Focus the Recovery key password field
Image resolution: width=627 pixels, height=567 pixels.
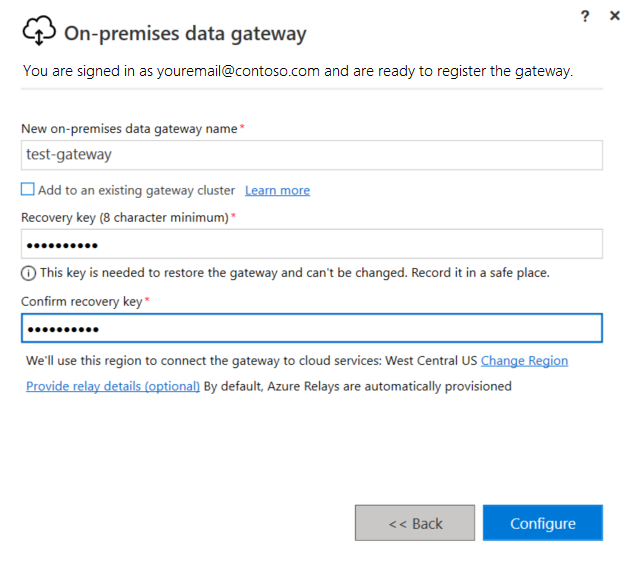[x=312, y=244]
